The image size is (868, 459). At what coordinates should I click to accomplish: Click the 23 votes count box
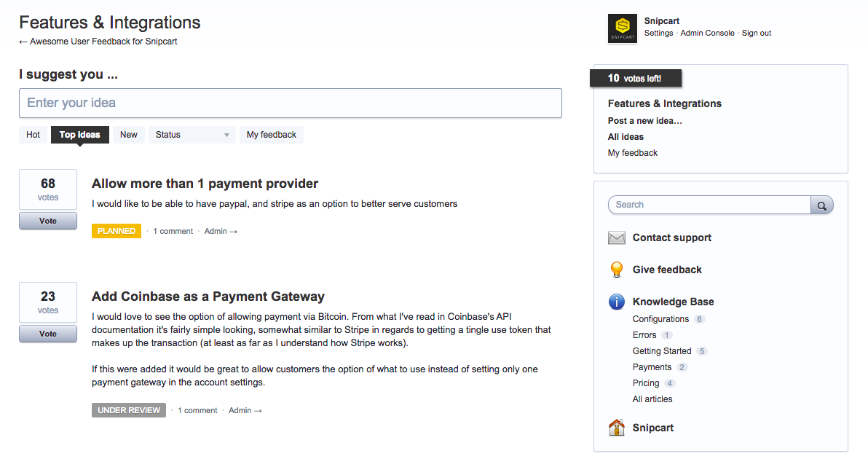(x=48, y=302)
